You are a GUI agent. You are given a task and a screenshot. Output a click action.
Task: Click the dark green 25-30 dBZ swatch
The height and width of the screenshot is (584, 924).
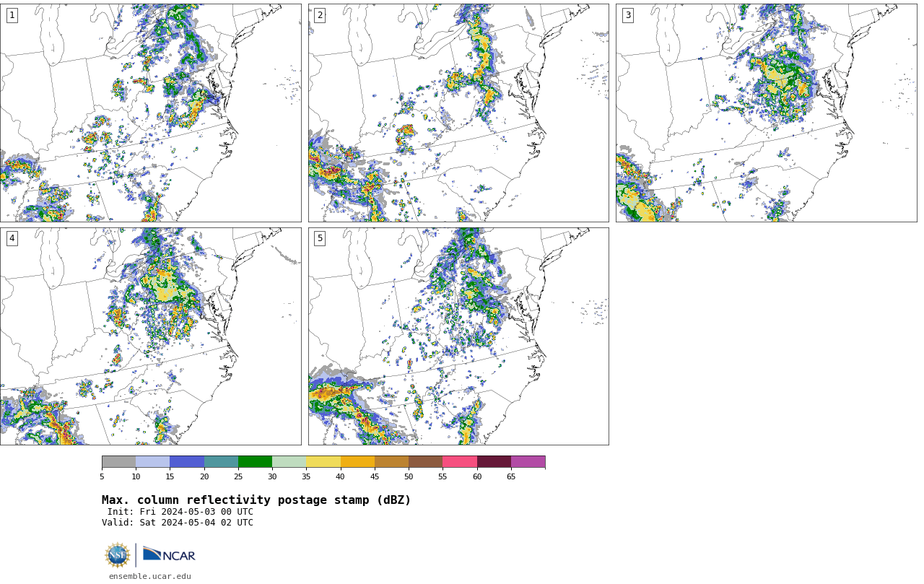pos(255,462)
